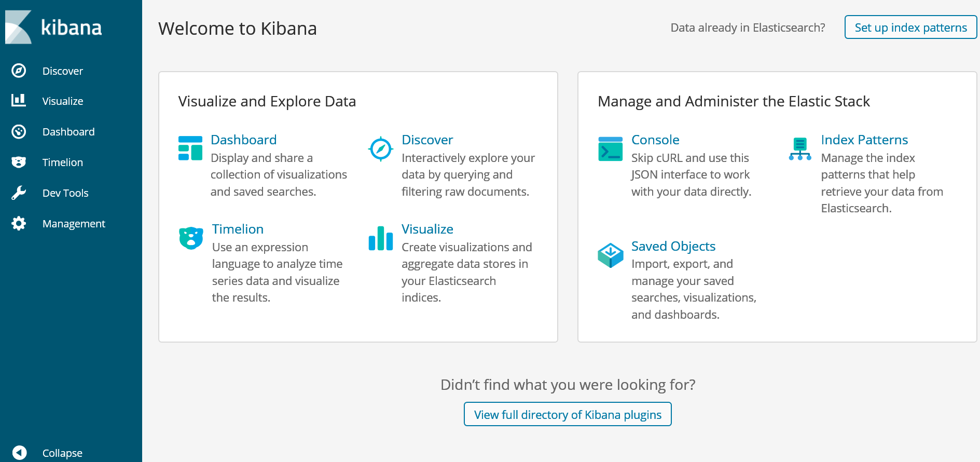Open the Dashboard gauge icon in sidebar
This screenshot has height=462, width=980.
point(19,132)
